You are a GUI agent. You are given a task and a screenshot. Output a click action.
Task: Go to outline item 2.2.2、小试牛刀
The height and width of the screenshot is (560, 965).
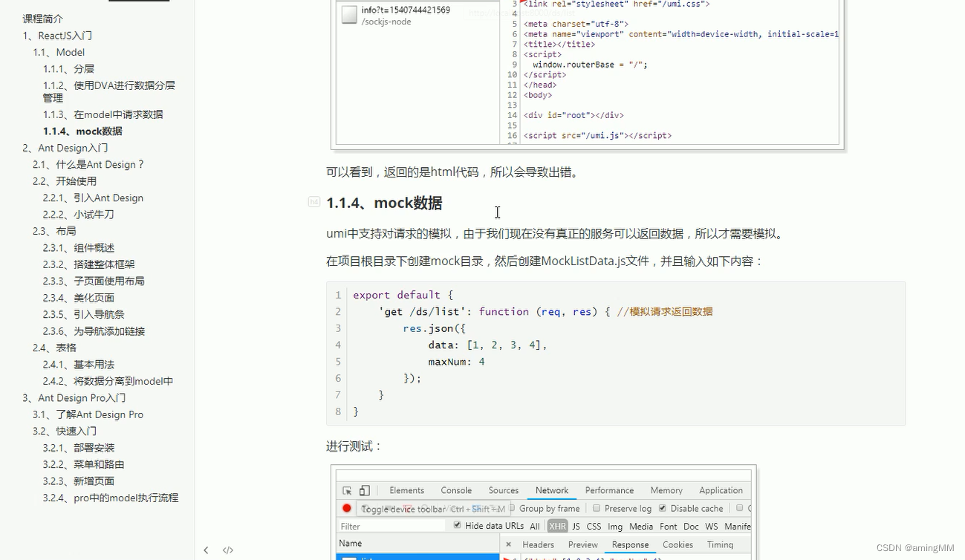coord(78,214)
